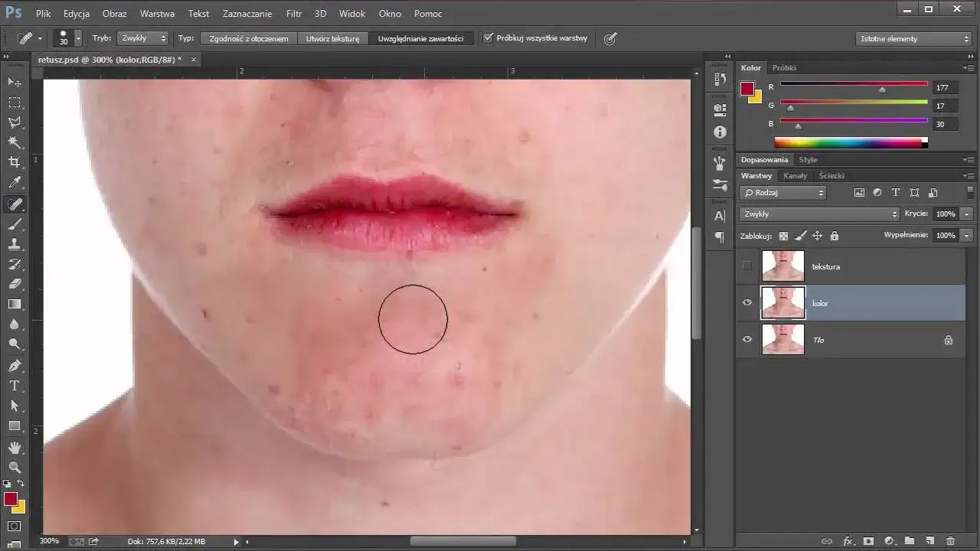
Task: Enable Utwórz teksturę mode
Action: 332,38
